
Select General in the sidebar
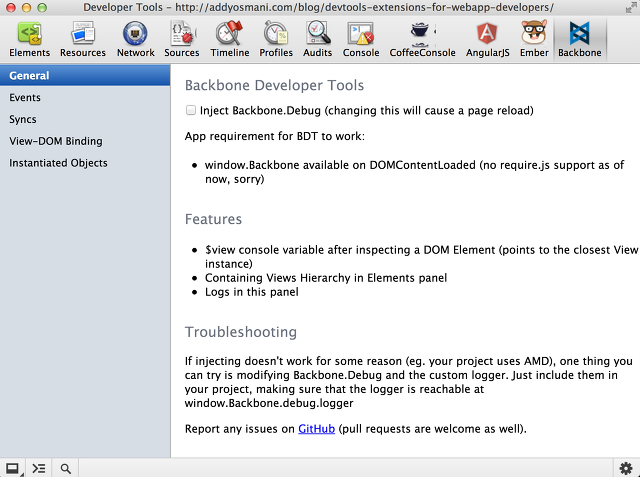pos(85,75)
